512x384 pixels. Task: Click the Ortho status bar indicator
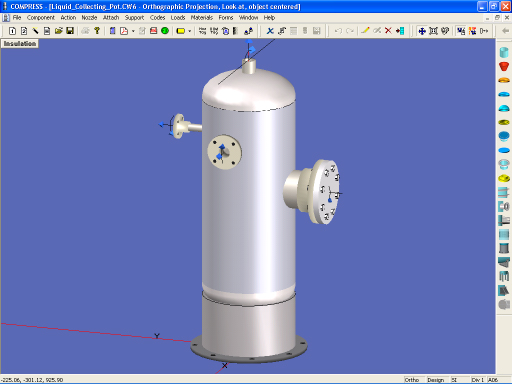(412, 380)
